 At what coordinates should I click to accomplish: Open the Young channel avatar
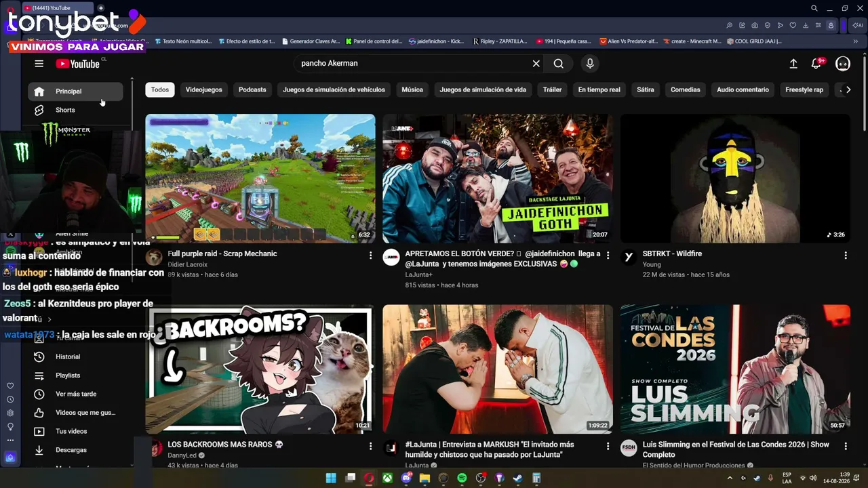coord(629,258)
